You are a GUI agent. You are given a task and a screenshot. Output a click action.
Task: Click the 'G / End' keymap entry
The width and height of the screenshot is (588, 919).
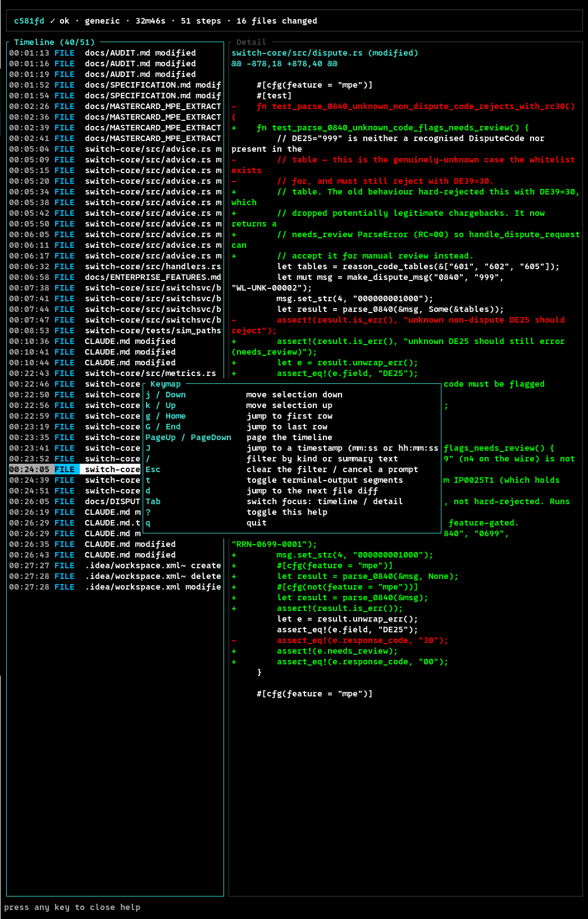tap(163, 427)
